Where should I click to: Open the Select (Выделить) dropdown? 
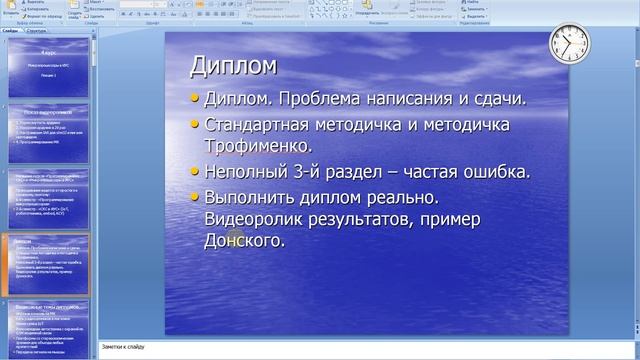pos(474,16)
